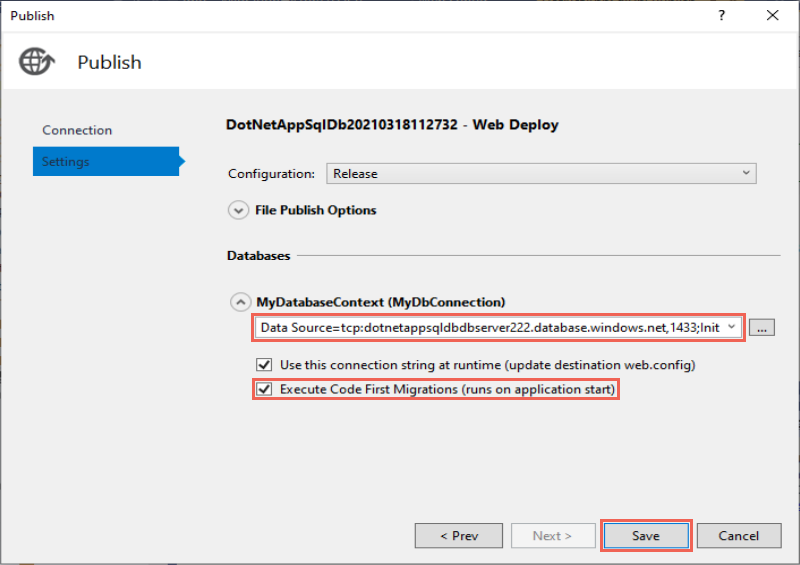Viewport: 800px width, 565px height.
Task: Click the ellipsis browse connection button
Action: click(762, 328)
